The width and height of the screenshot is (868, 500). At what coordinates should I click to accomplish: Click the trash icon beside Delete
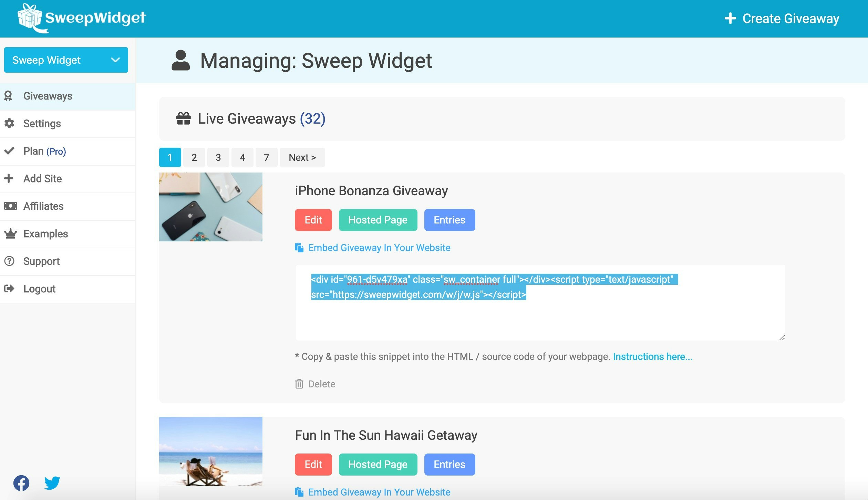[299, 384]
